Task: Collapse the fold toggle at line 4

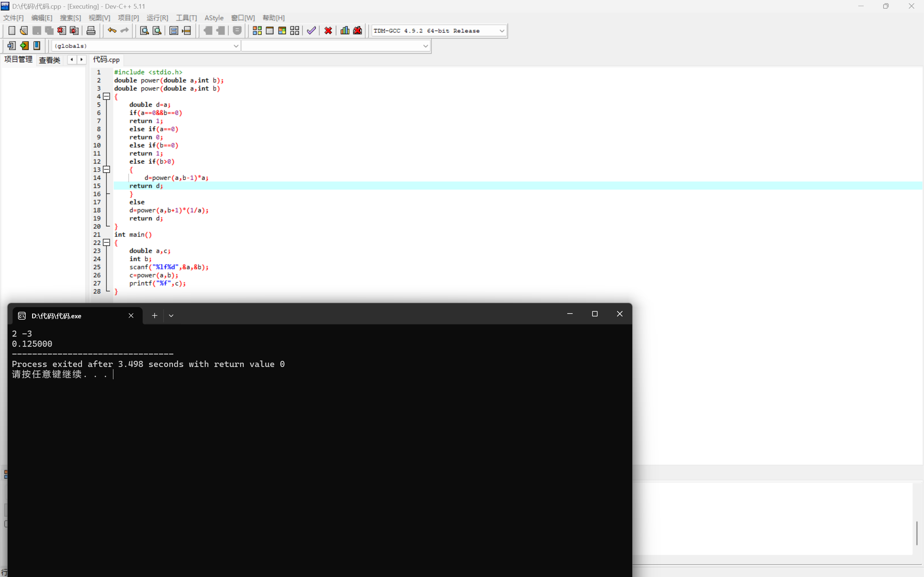Action: pyautogui.click(x=107, y=97)
